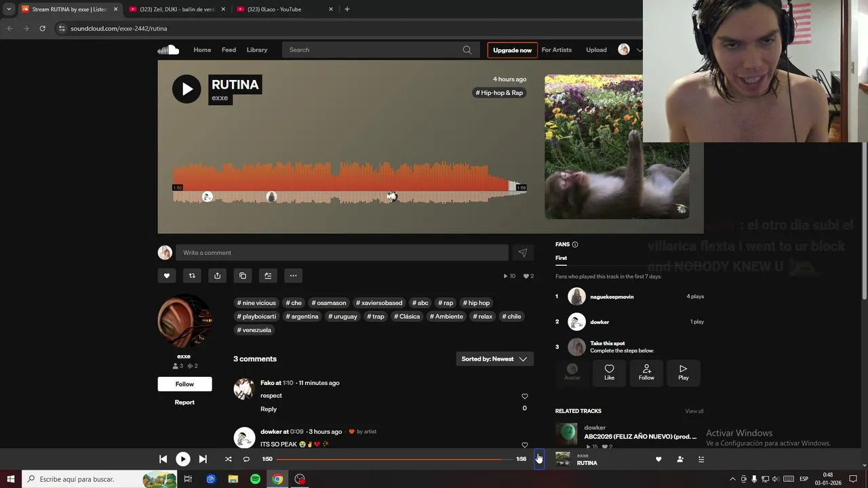Image resolution: width=868 pixels, height=488 pixels.
Task: Like the comment by dowker
Action: pos(524,445)
